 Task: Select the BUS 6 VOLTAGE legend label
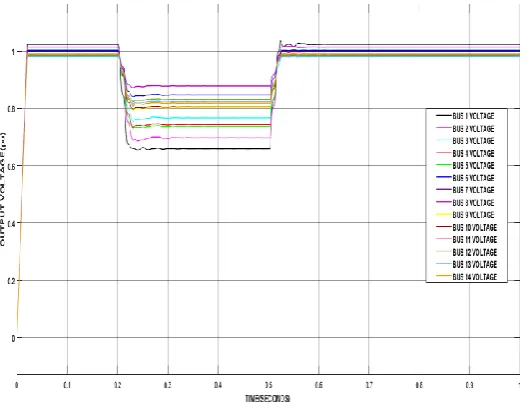click(x=473, y=178)
